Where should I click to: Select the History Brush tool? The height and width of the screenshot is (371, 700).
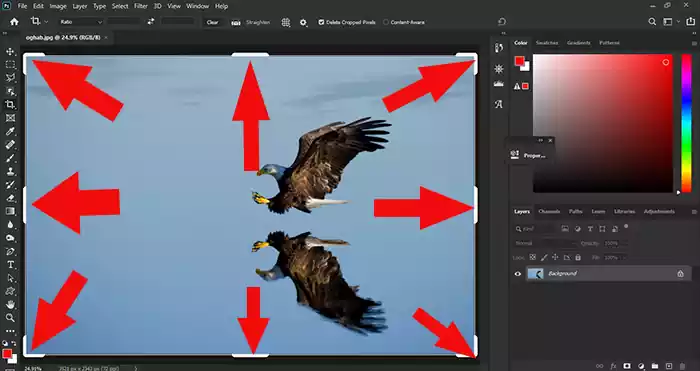10,185
